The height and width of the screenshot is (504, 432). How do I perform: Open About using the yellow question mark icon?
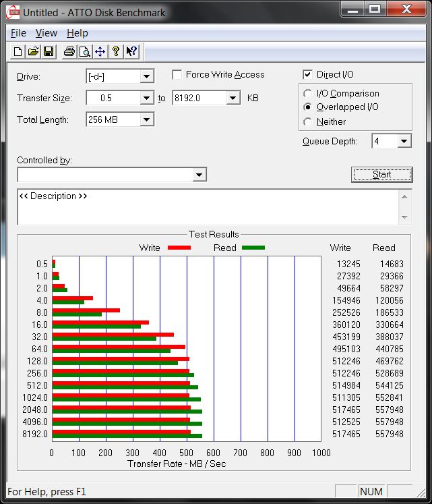[x=116, y=51]
